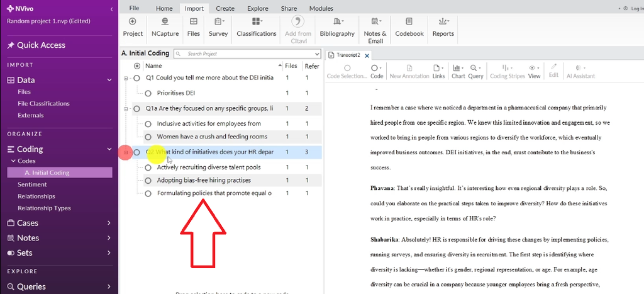Open the File menu tab
This screenshot has width=644, height=294.
[x=134, y=8]
